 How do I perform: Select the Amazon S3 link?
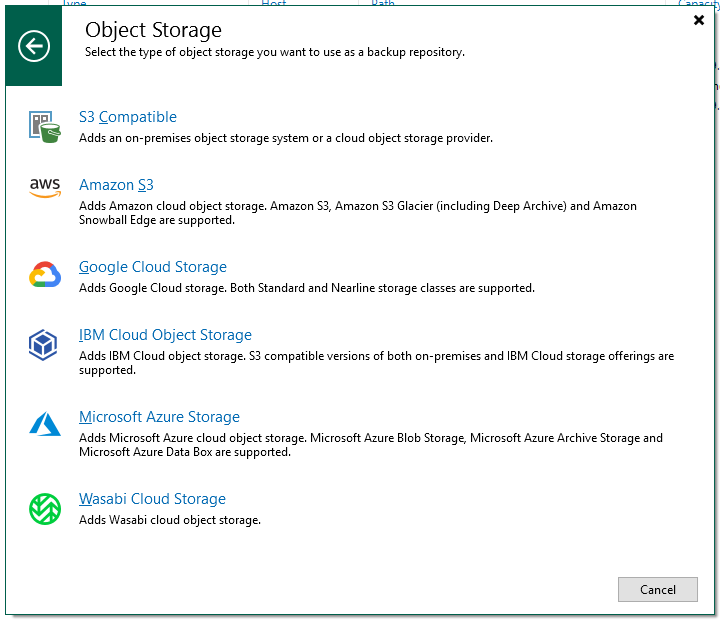[116, 185]
